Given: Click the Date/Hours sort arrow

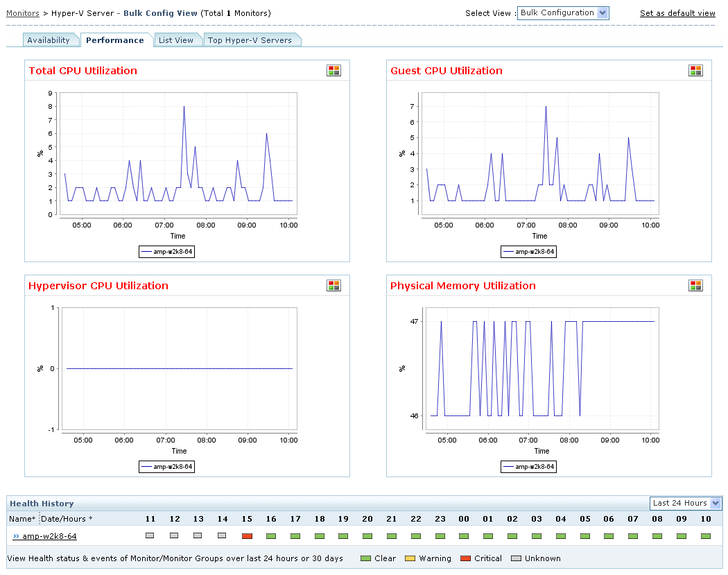Looking at the screenshot, I should tap(91, 518).
